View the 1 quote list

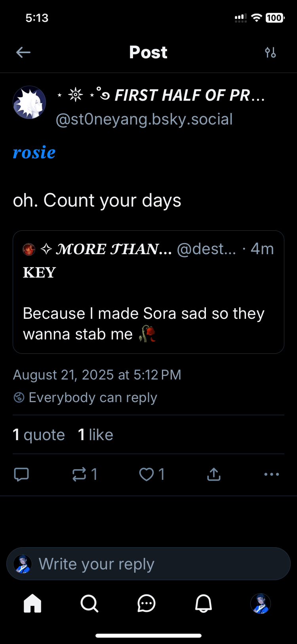[39, 435]
